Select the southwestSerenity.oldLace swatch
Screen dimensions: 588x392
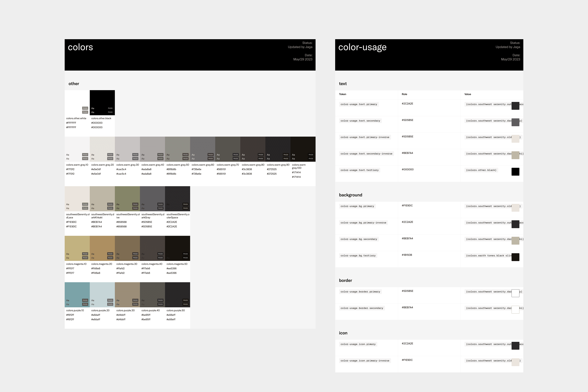[x=77, y=196]
